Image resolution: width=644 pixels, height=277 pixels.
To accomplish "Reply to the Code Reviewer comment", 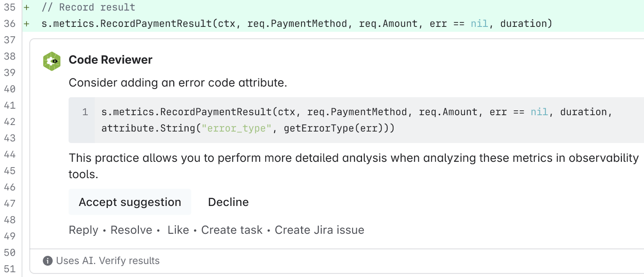I will 84,229.
